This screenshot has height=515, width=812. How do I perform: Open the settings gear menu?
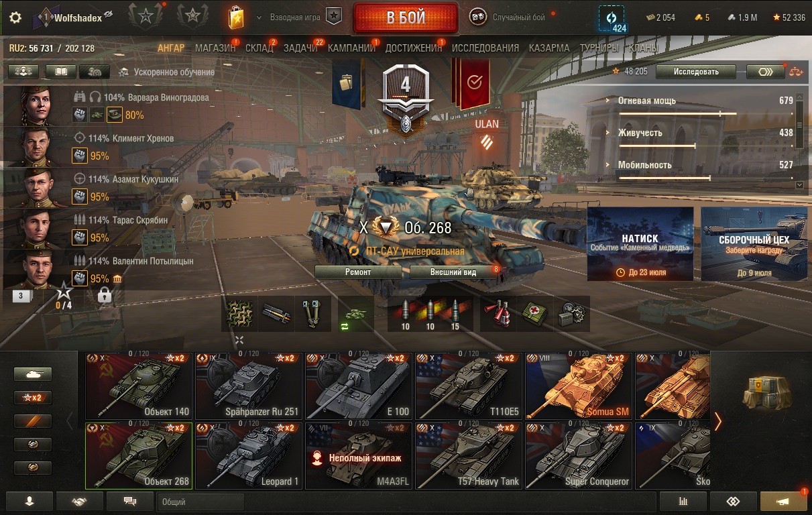[15, 17]
